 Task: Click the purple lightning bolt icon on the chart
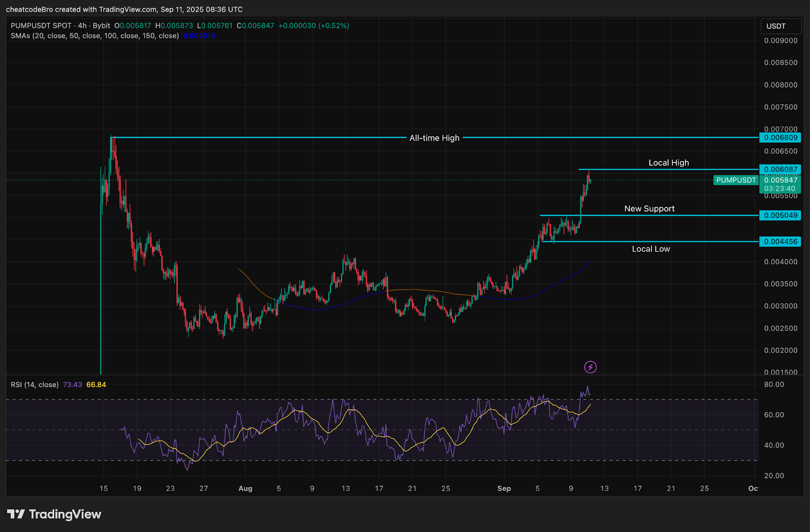point(591,367)
